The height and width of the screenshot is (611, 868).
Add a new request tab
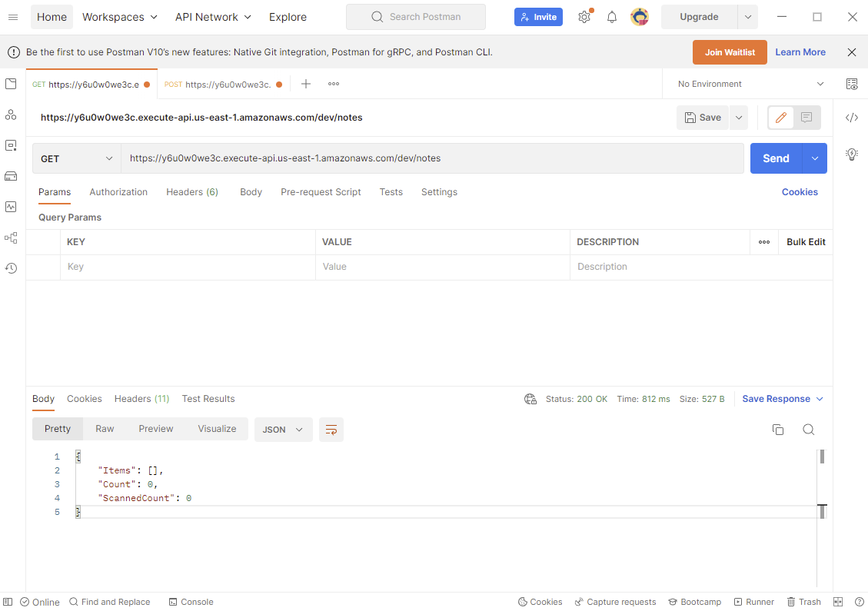pyautogui.click(x=305, y=84)
